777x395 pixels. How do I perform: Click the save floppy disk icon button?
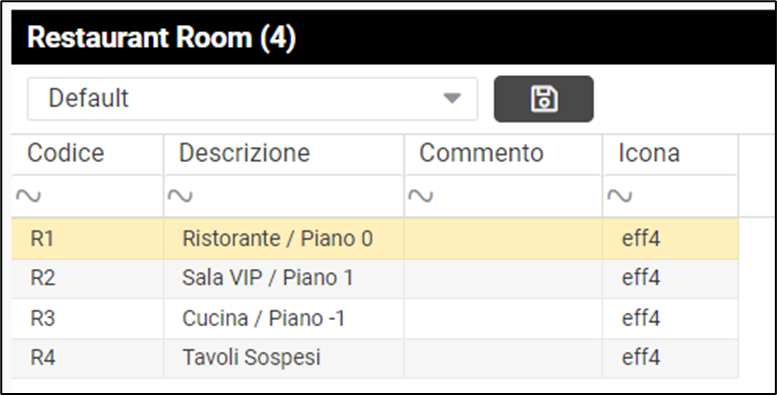[x=544, y=99]
